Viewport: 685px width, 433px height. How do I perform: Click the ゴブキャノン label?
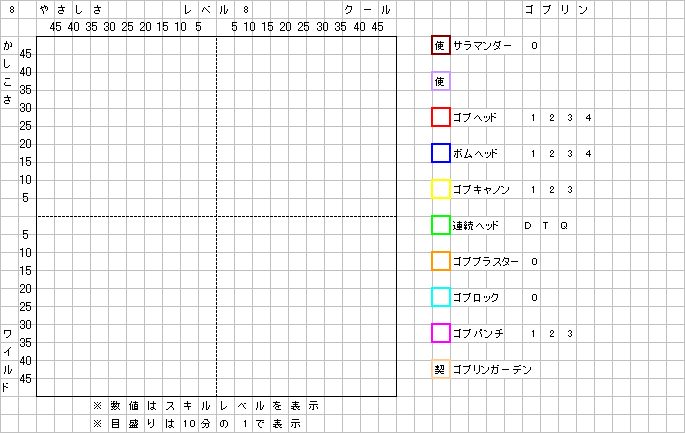481,189
